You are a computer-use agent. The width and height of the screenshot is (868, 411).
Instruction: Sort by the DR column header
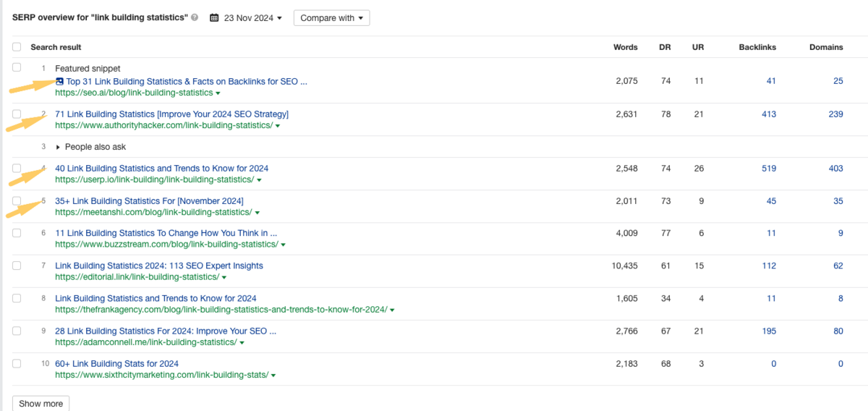[x=665, y=47]
